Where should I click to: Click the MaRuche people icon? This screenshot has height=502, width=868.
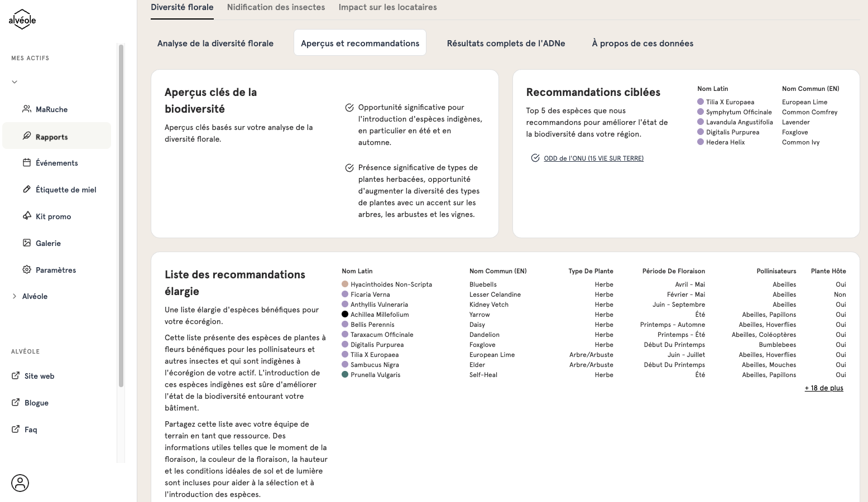[26, 109]
